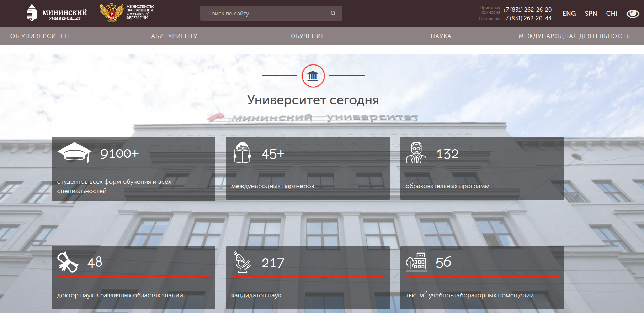Screen dimensions: 644x313
Task: Click the microscope icon beside 217
Action: click(242, 262)
